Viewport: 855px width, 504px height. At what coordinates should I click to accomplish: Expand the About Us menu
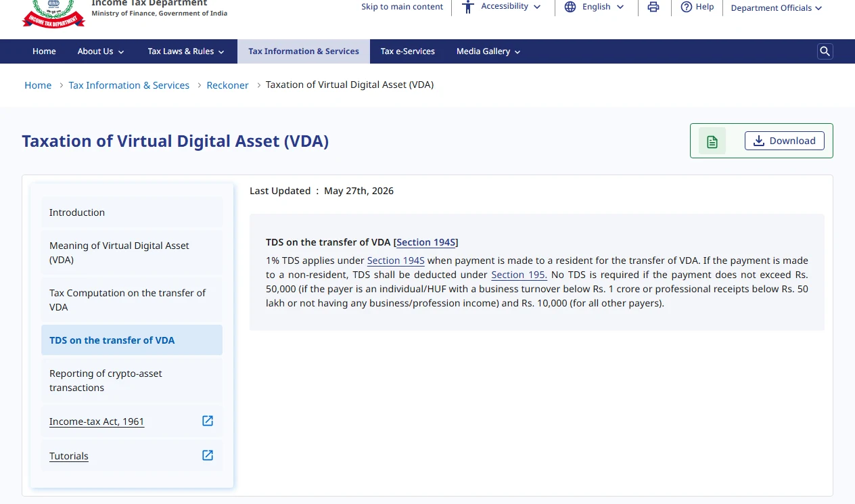101,51
